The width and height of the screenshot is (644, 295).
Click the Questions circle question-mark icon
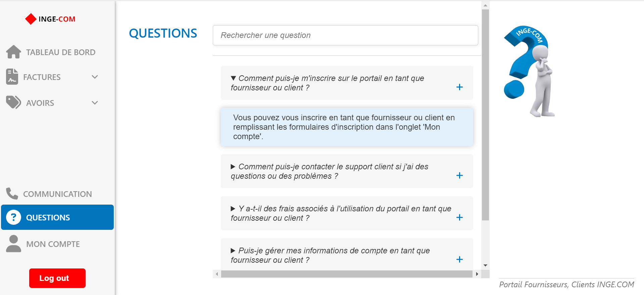14,217
